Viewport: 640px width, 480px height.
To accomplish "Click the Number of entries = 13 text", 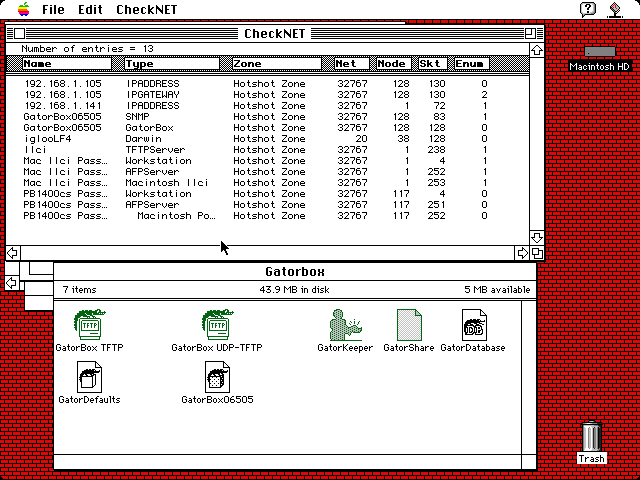I will (87, 49).
